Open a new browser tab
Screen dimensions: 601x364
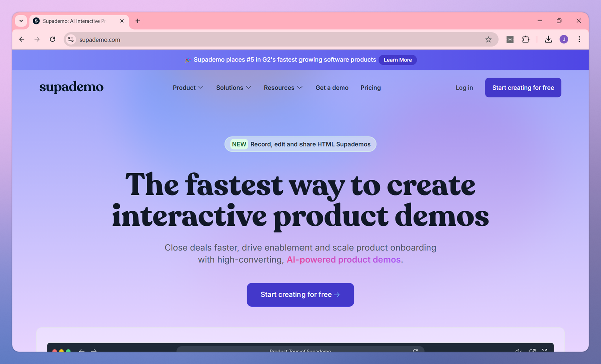tap(138, 21)
